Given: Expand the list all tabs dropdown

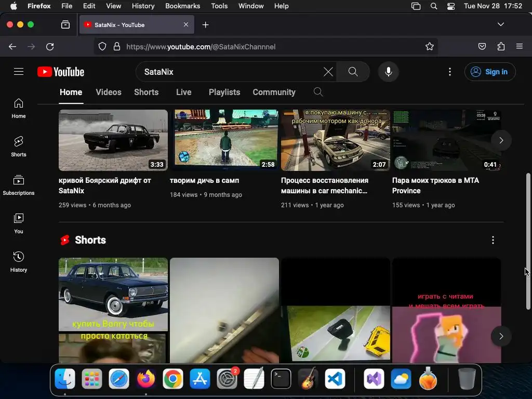Looking at the screenshot, I should pos(501,24).
